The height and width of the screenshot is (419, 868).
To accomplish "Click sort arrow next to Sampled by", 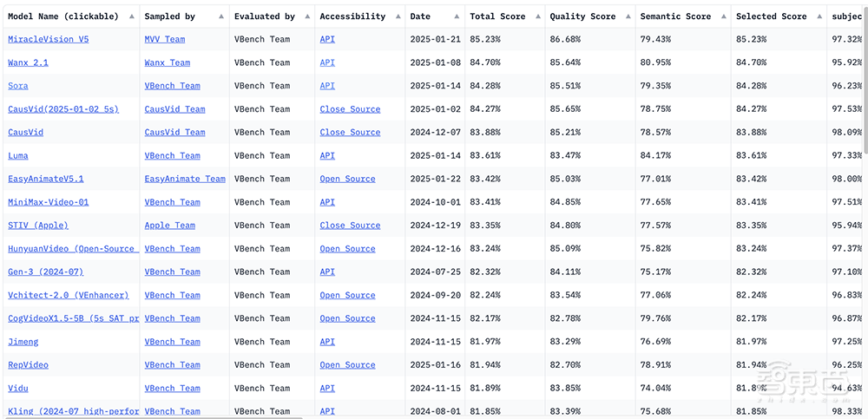I will pos(220,16).
